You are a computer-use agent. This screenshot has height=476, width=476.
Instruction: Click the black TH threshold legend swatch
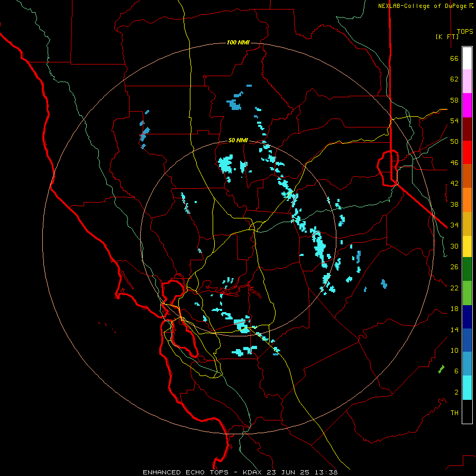(467, 411)
